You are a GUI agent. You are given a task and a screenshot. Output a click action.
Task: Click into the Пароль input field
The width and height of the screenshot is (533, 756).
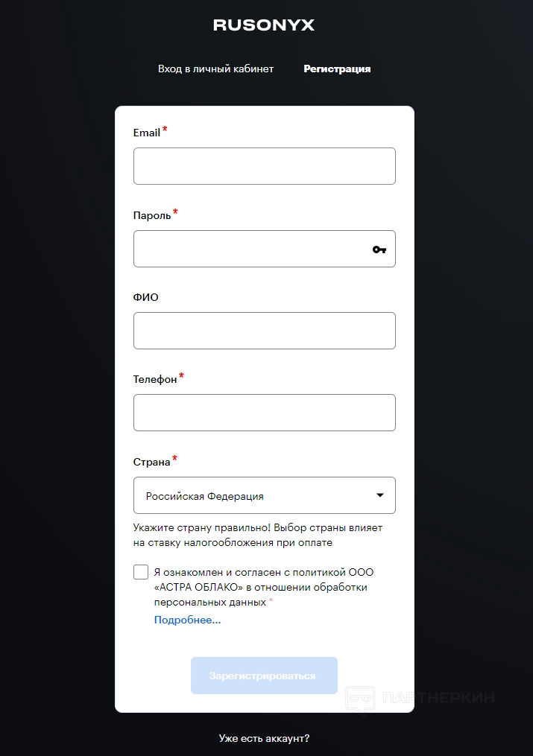[x=250, y=249]
